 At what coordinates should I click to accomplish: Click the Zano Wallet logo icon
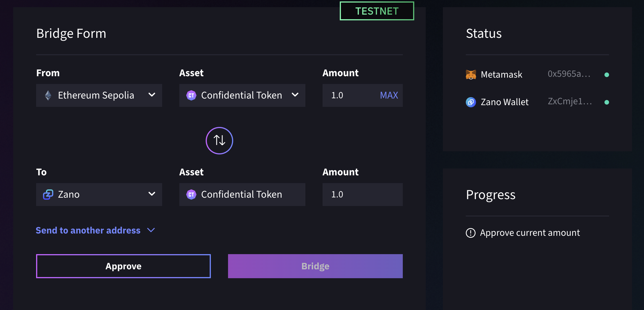[471, 102]
